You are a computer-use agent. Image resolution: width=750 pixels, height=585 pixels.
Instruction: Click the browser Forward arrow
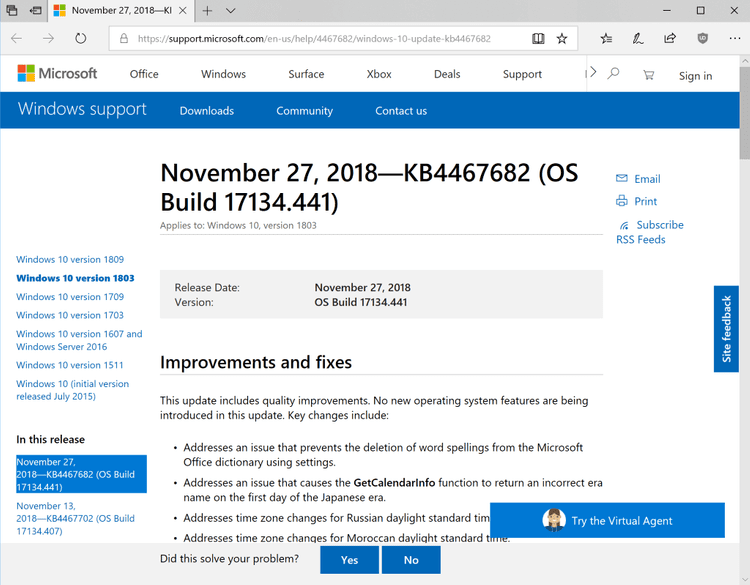tap(48, 38)
